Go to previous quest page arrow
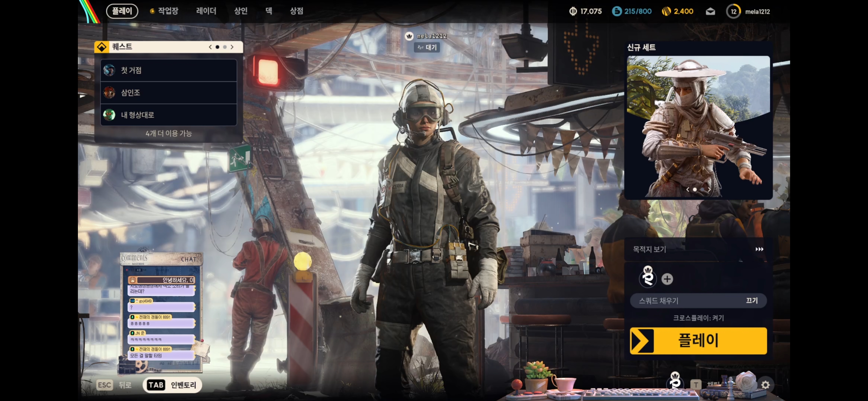This screenshot has height=401, width=868. [210, 47]
